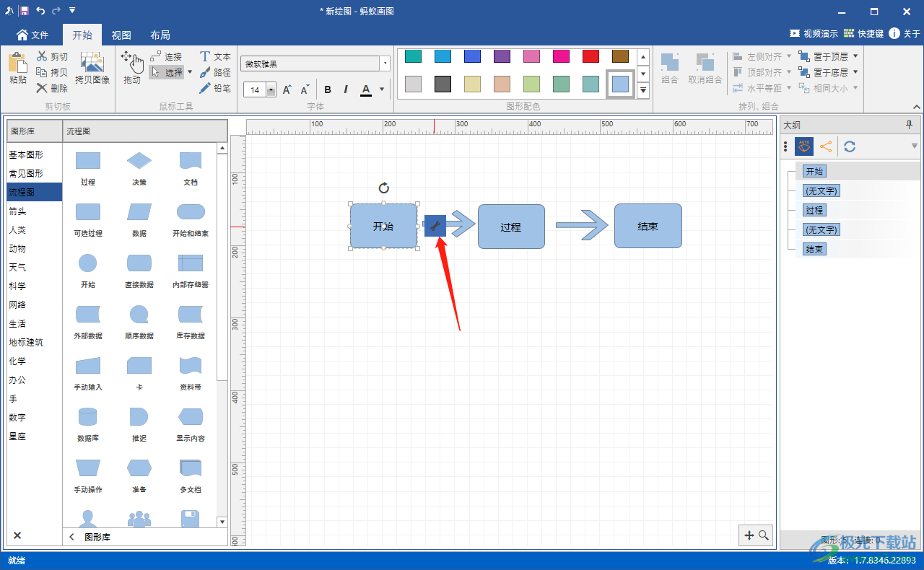This screenshot has width=924, height=570.
Task: Increase font size with larger A icon
Action: [x=287, y=89]
